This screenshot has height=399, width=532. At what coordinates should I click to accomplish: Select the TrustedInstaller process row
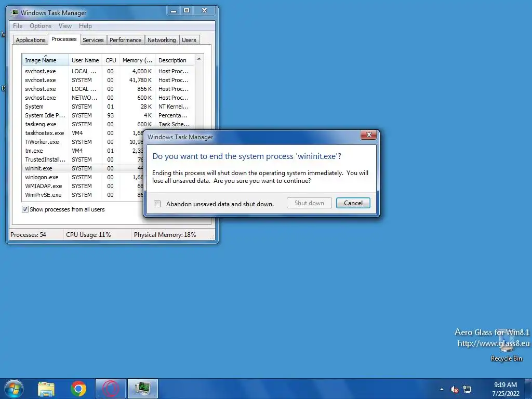pos(83,159)
